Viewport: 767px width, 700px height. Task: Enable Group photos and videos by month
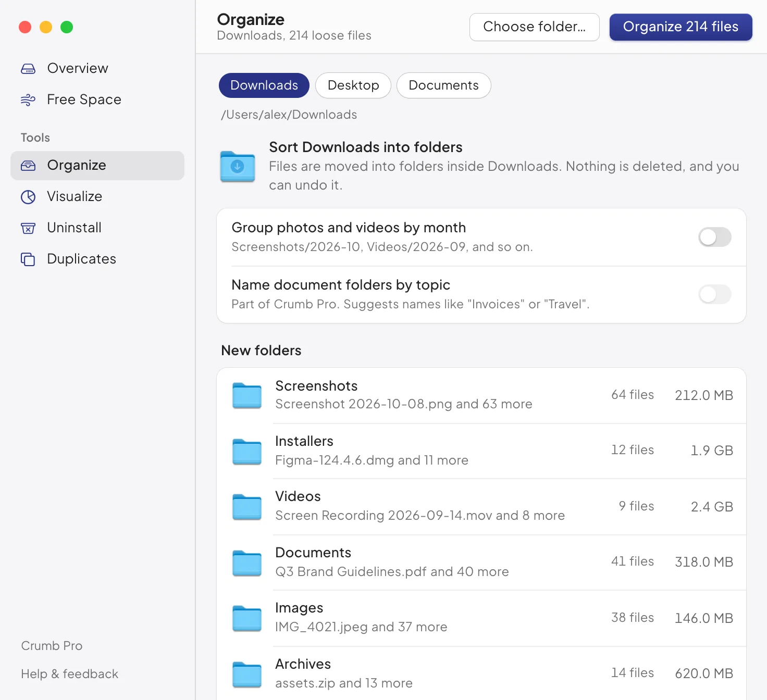[715, 237]
